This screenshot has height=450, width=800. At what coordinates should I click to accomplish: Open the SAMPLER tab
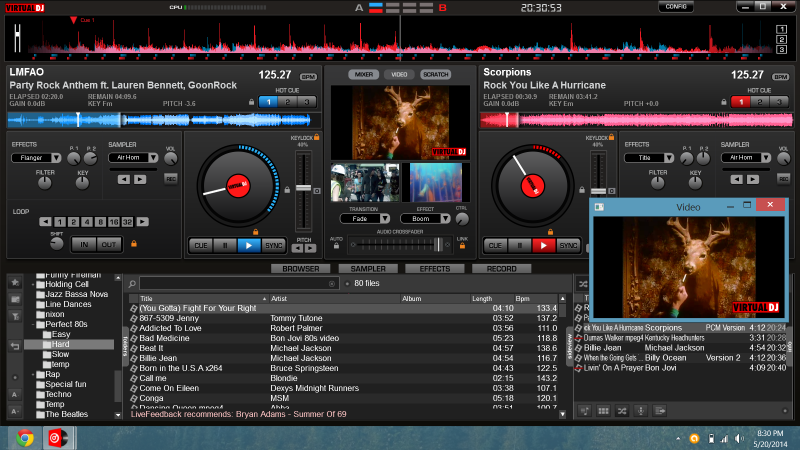click(x=368, y=268)
